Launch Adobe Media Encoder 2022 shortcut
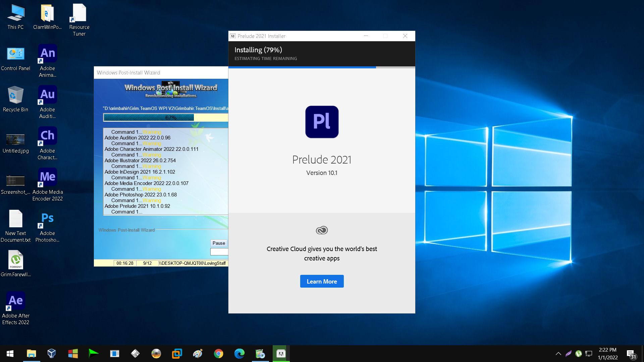 click(47, 185)
